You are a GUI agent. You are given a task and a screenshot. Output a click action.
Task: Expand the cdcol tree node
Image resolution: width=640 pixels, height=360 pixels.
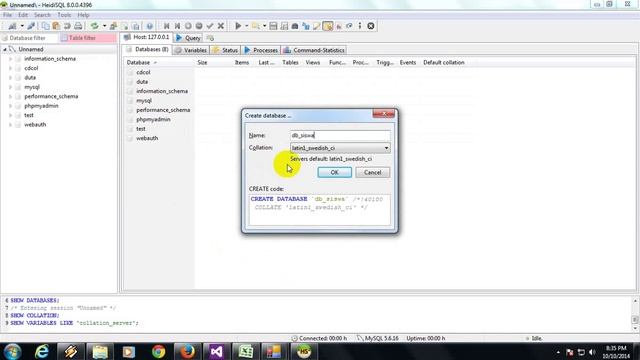11,68
